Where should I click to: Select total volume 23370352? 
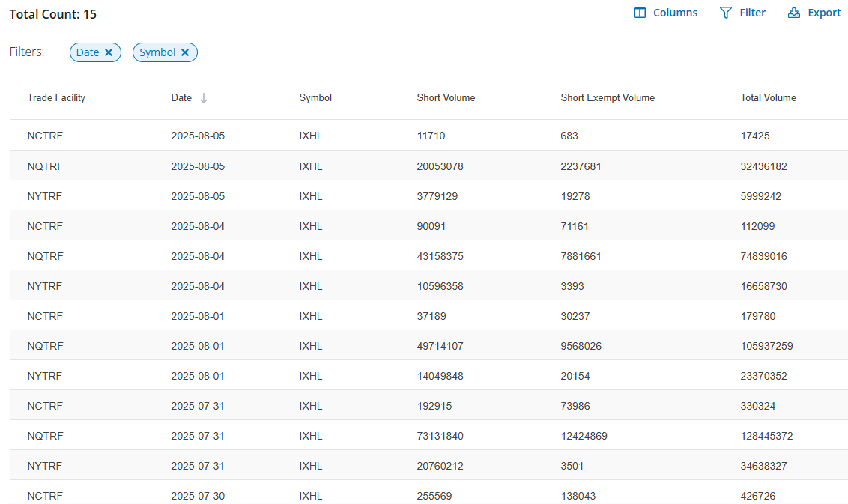pos(763,377)
